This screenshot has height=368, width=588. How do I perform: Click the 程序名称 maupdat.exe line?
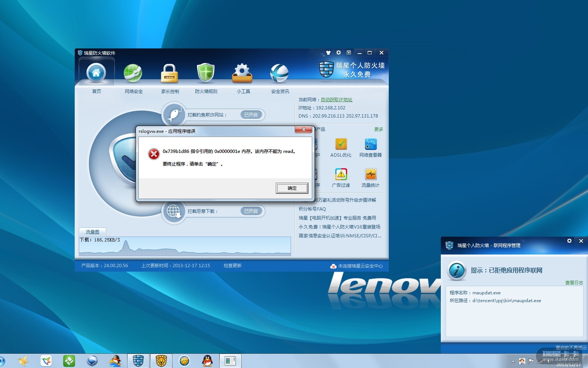click(x=475, y=293)
